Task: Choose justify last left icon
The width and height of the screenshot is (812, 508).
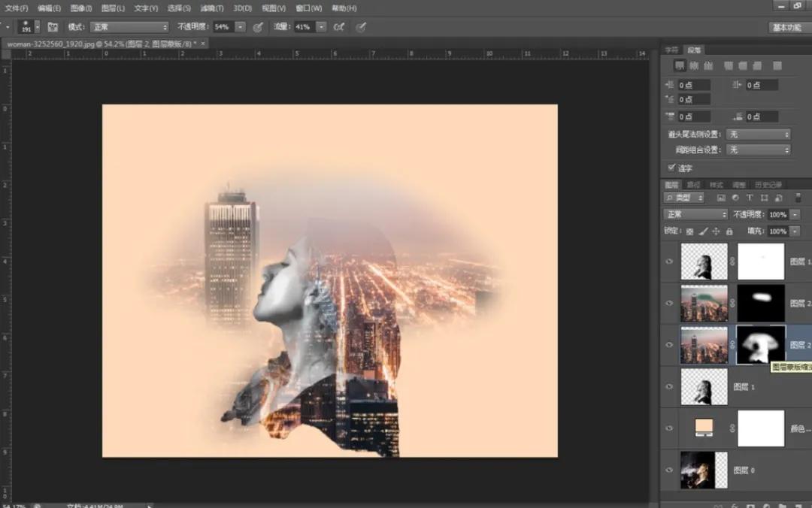Action: tap(729, 66)
